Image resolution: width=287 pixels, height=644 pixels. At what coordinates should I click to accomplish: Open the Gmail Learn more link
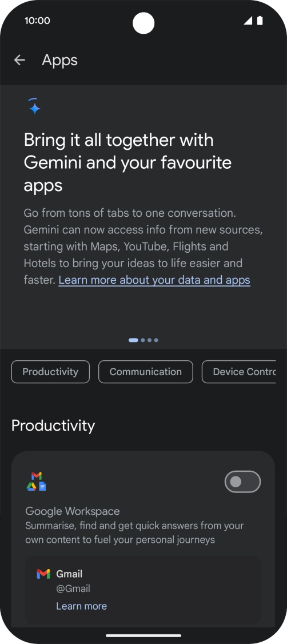click(81, 606)
